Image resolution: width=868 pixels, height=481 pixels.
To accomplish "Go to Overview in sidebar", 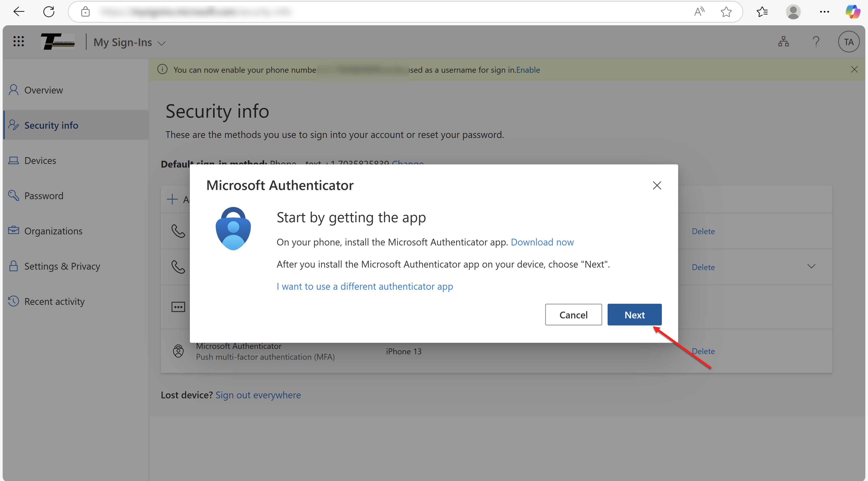I will click(x=76, y=90).
